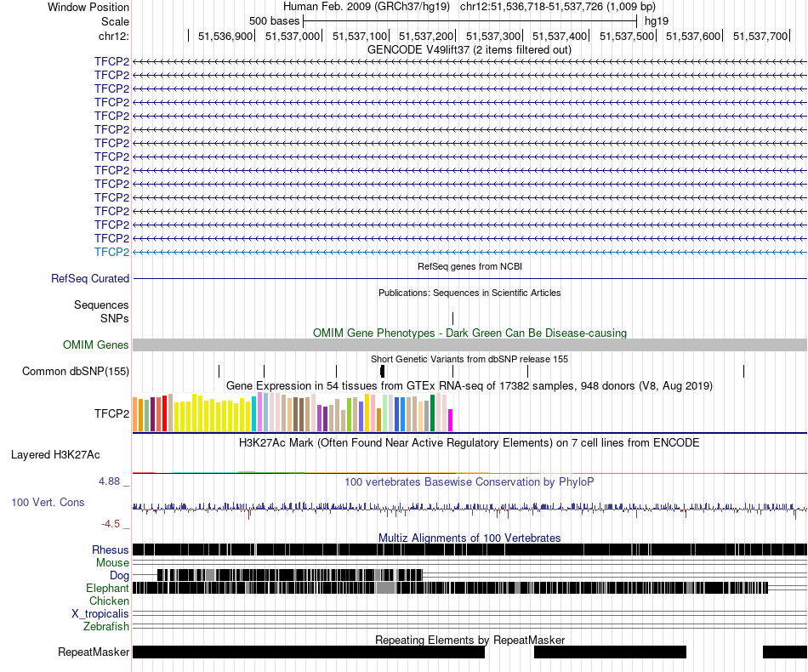
Task: Click the Layered H3K27Ac track label
Action: click(55, 454)
